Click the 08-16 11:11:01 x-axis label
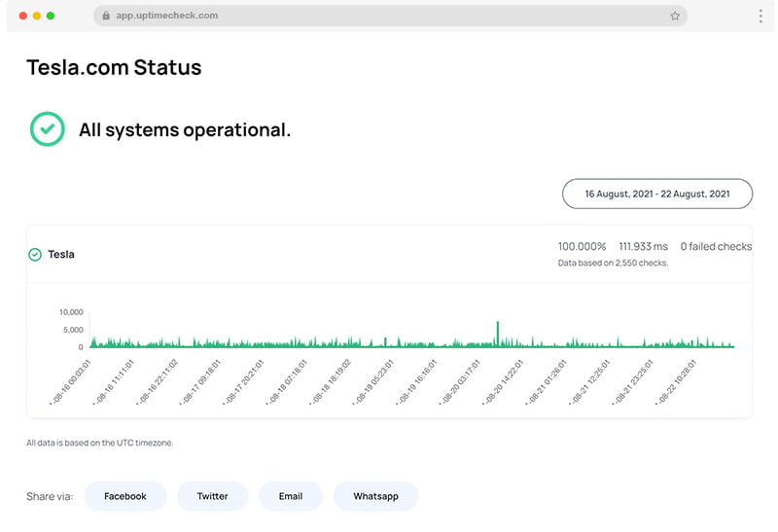This screenshot has width=778, height=532. click(114, 382)
